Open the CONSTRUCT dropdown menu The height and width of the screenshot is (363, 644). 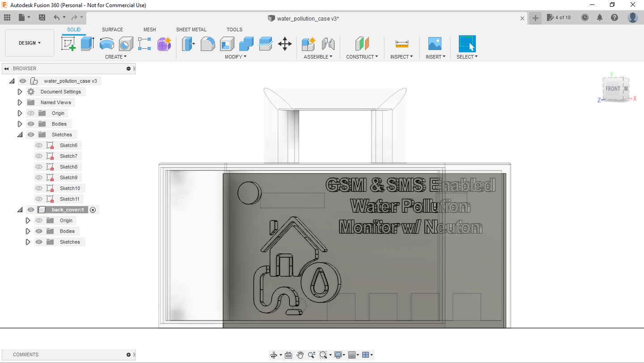[x=362, y=57]
